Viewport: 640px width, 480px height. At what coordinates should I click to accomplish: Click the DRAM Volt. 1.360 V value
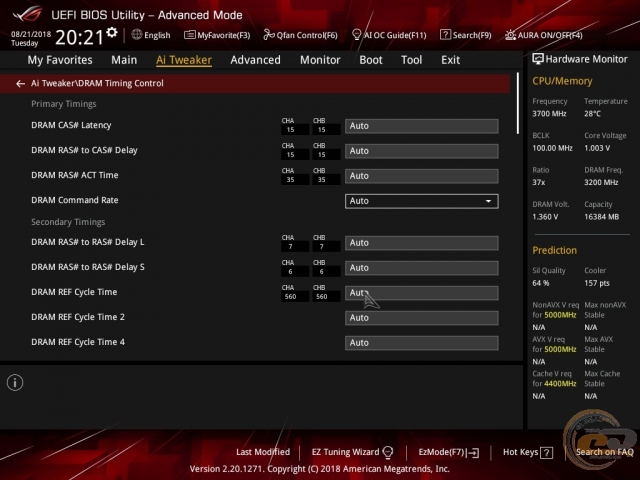pyautogui.click(x=545, y=217)
